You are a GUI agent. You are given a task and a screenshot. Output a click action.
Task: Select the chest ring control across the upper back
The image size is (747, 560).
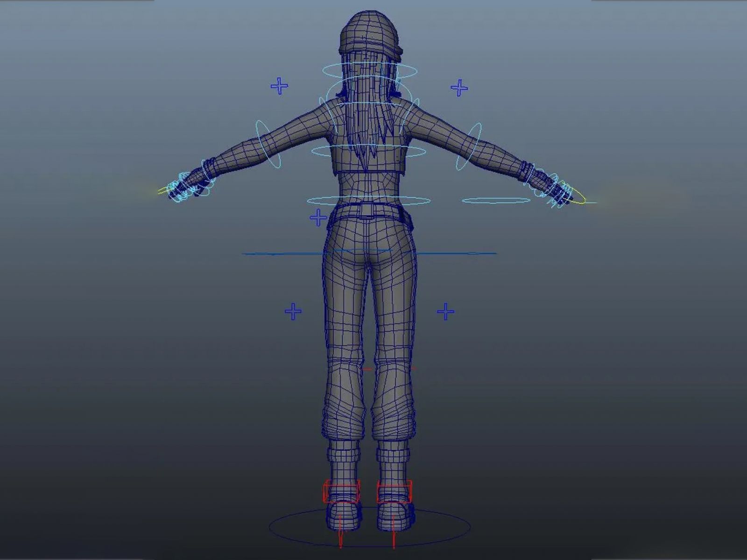pyautogui.click(x=368, y=151)
